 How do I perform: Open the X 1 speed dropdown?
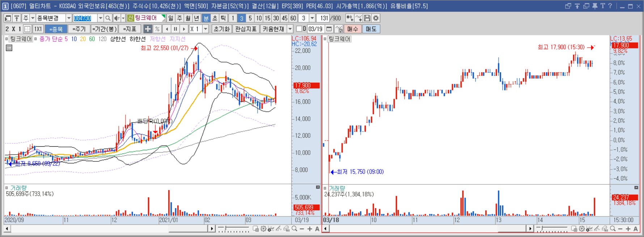tap(206, 29)
